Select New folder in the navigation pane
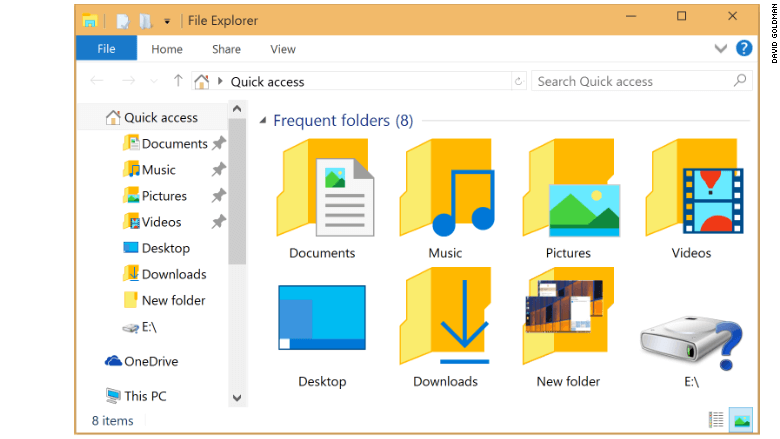780x439 pixels. 164,300
